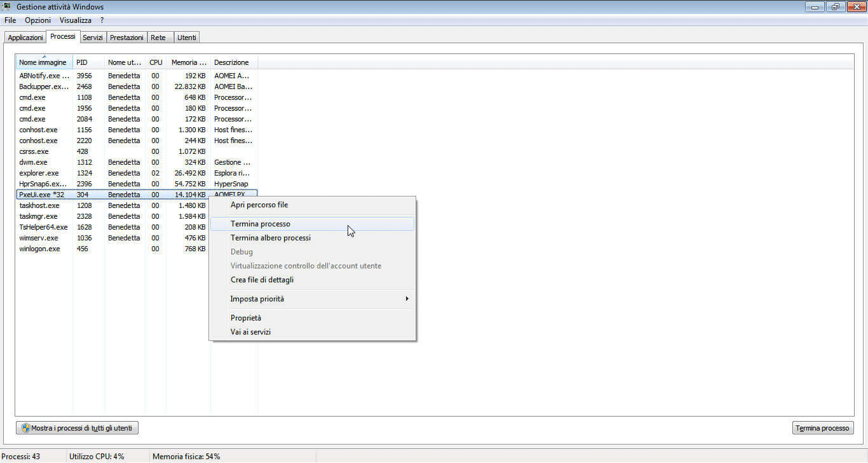Select the Backupper.exe process row
The height and width of the screenshot is (463, 868).
(137, 86)
